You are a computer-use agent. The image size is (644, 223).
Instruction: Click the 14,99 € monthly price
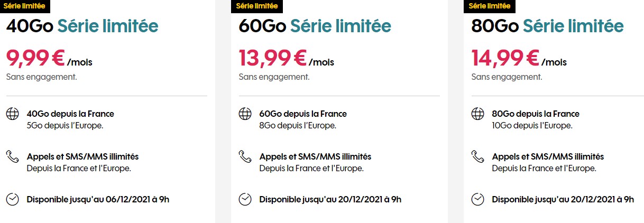coord(505,58)
